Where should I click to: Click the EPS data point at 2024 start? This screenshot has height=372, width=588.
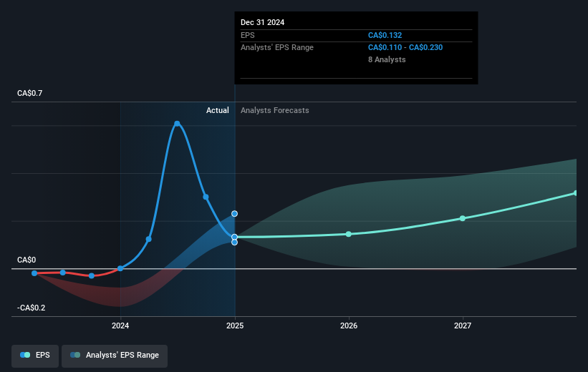click(120, 268)
